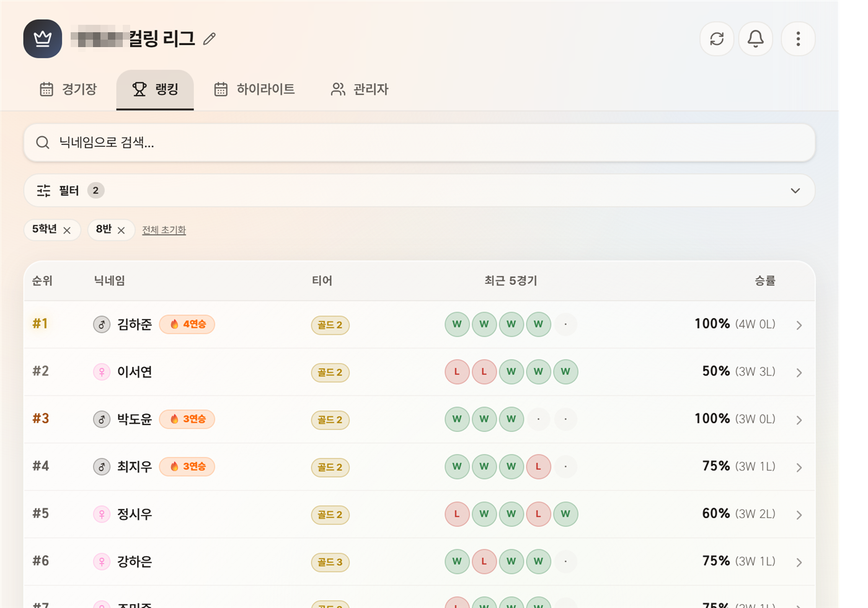The width and height of the screenshot is (868, 608).
Task: Refresh the rankings with the sync icon
Action: pos(717,39)
